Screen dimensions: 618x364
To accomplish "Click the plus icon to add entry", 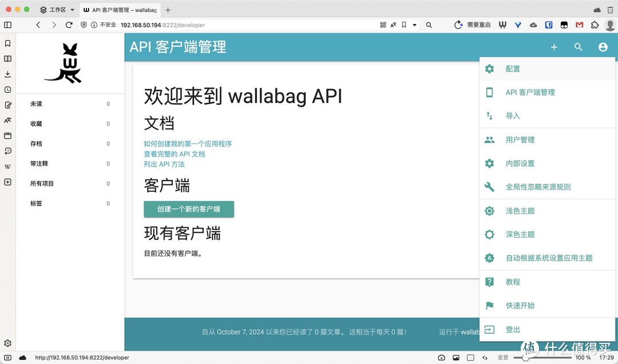I will (554, 48).
